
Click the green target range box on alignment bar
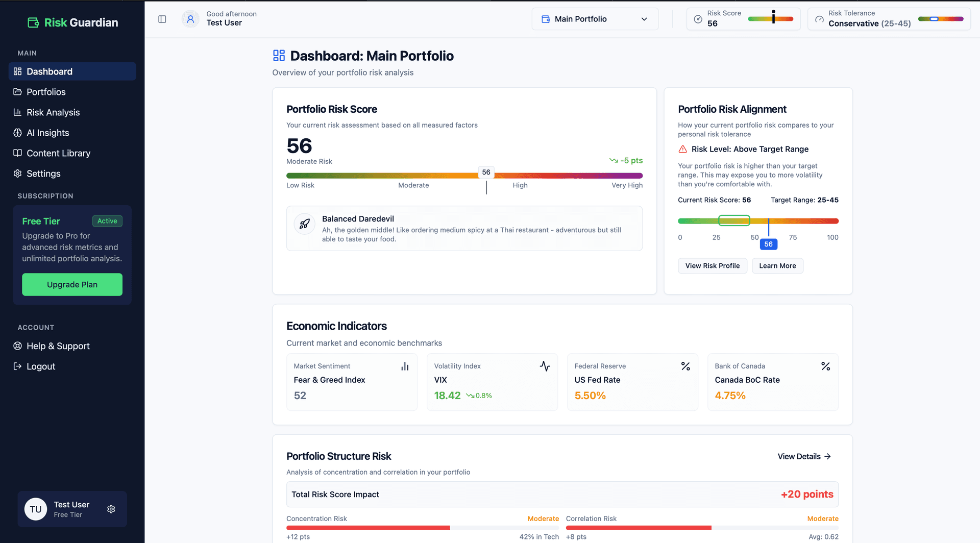point(734,220)
